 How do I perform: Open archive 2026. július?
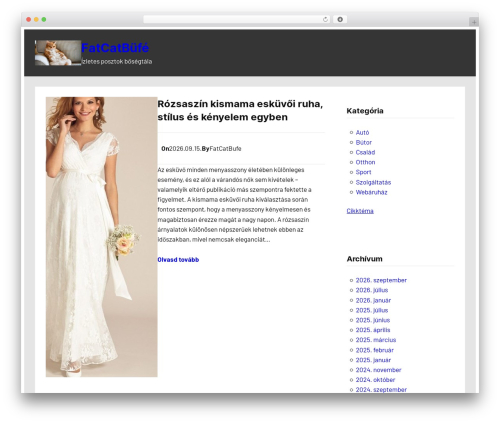coord(372,290)
